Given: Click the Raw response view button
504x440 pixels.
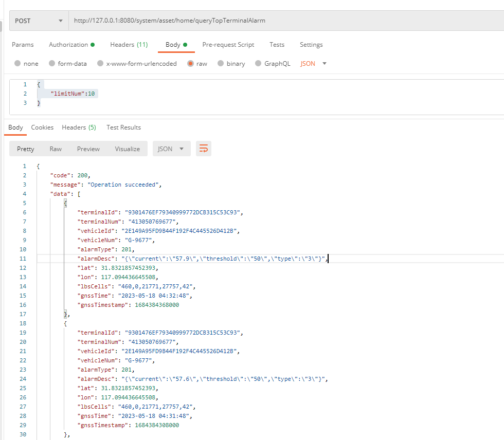Looking at the screenshot, I should click(56, 149).
